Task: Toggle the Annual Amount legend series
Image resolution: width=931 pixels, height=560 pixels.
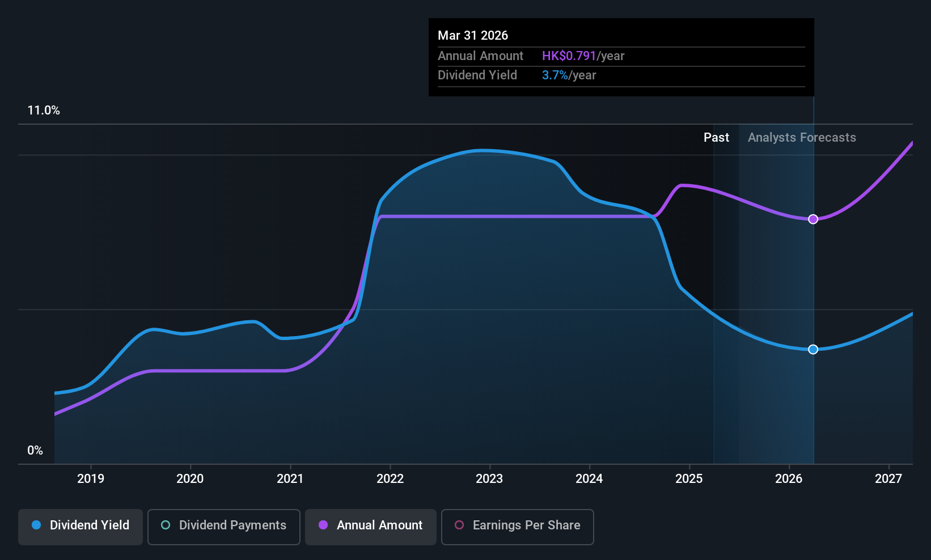Action: 371,527
